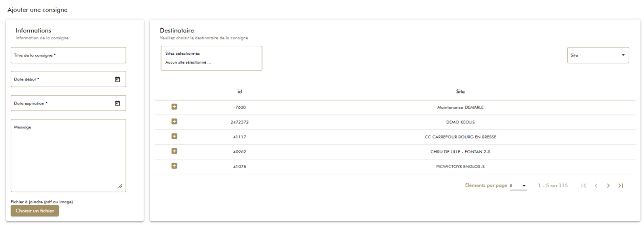Click the Site column header

tap(460, 92)
